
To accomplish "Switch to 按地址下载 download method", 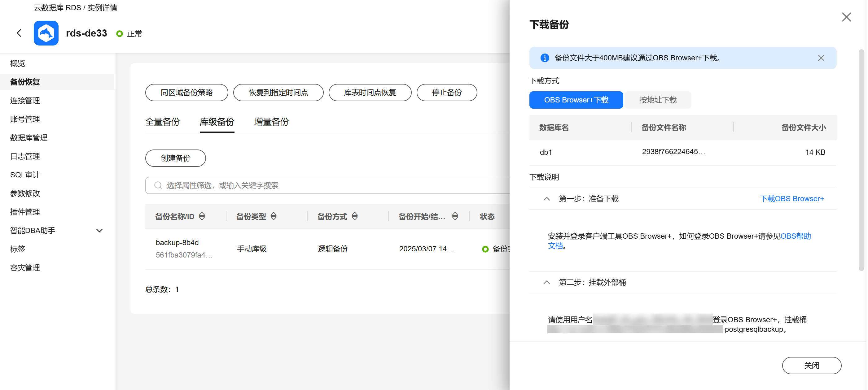I will (x=657, y=100).
